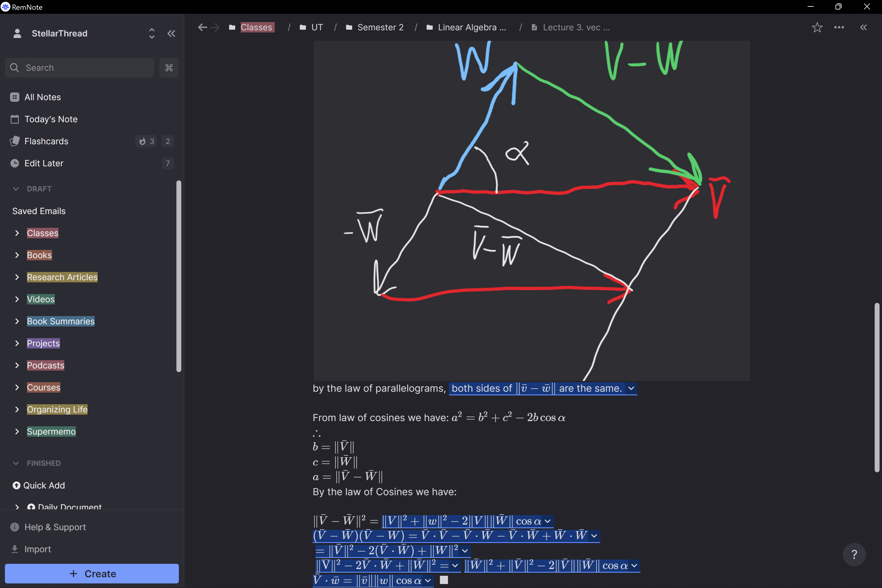Open the Semester 2 breadcrumb folder

[380, 27]
